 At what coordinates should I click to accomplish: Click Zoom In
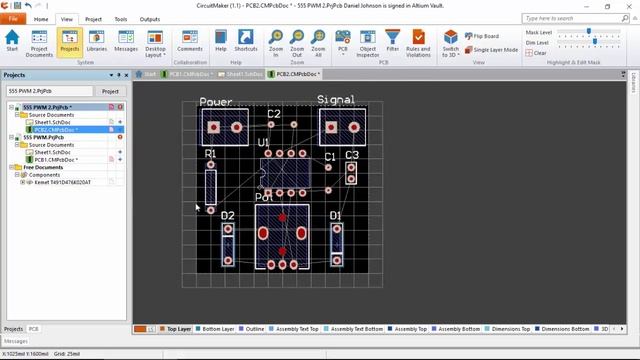coord(276,43)
